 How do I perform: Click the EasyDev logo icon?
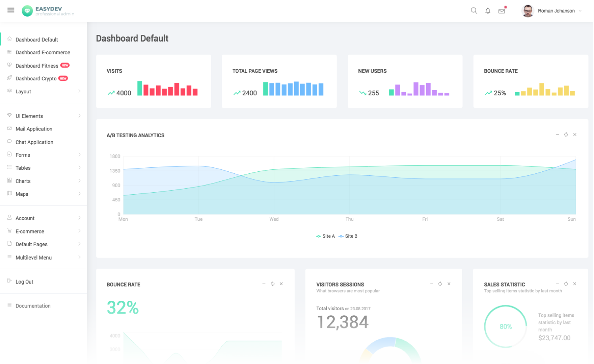pyautogui.click(x=27, y=11)
